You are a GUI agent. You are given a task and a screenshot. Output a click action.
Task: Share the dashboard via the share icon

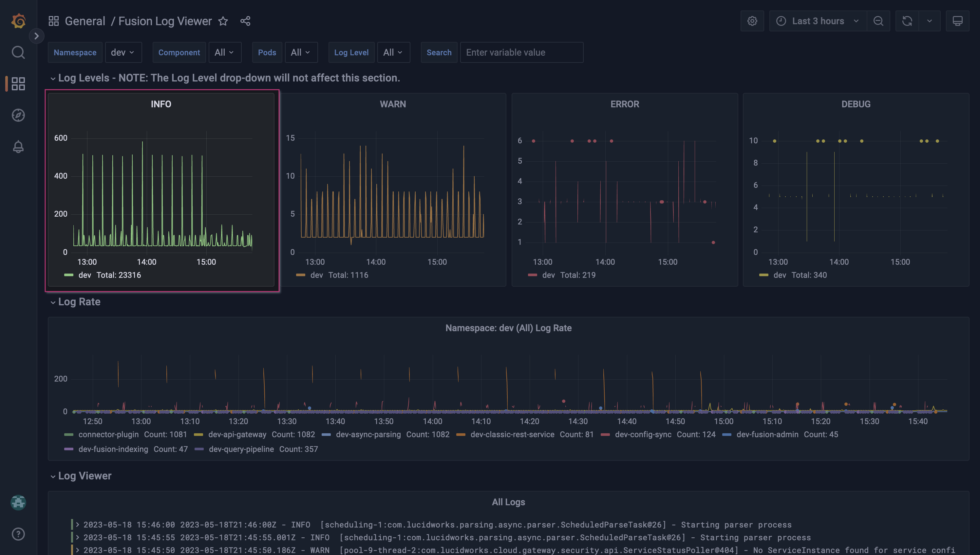click(245, 21)
